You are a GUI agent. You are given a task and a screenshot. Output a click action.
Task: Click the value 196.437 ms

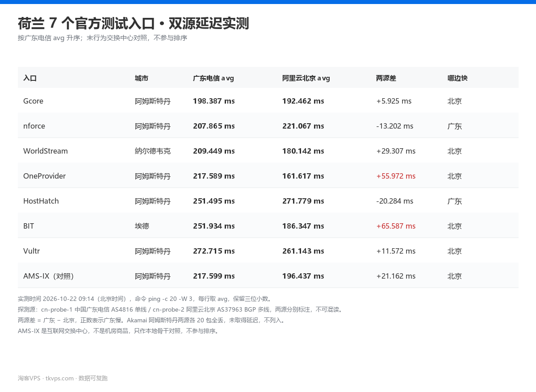coord(303,276)
